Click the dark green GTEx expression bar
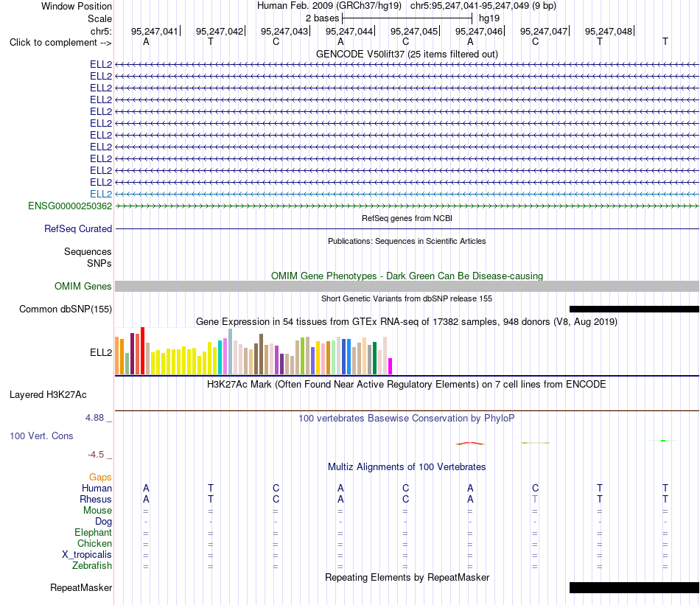Image resolution: width=700 pixels, height=605 pixels. point(374,358)
